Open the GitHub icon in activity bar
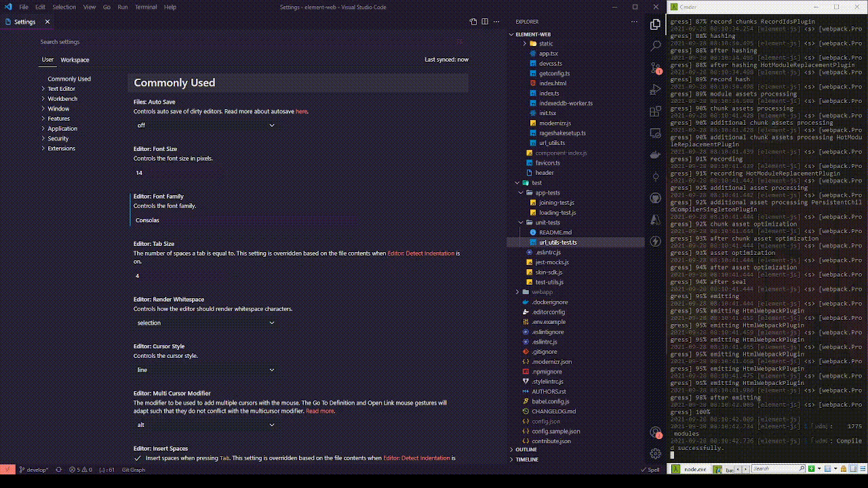This screenshot has width=868, height=488. (655, 198)
